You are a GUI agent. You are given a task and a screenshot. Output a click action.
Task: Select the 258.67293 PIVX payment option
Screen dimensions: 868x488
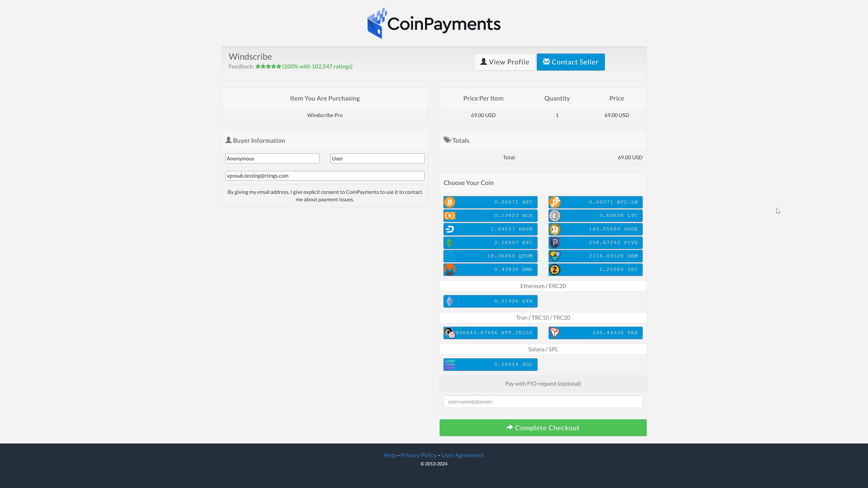click(595, 242)
